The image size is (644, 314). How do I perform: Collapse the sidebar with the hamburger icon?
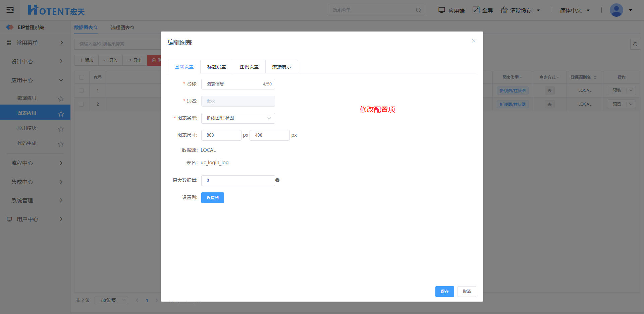(x=10, y=10)
